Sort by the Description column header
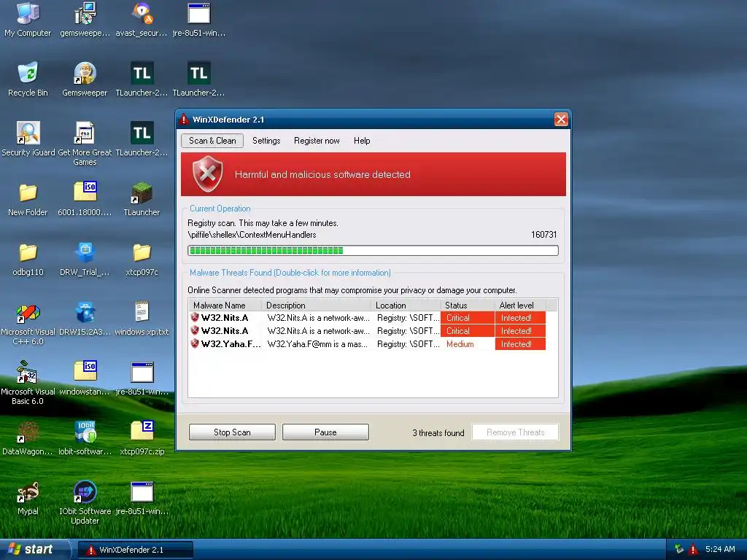The height and width of the screenshot is (560, 747). click(317, 306)
